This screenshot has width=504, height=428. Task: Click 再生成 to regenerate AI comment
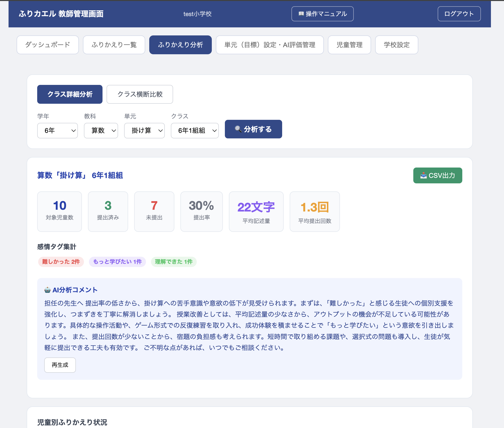coord(60,365)
